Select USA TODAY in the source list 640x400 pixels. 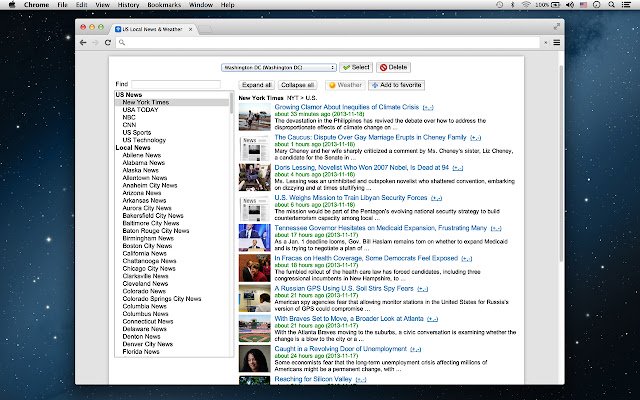(140, 110)
